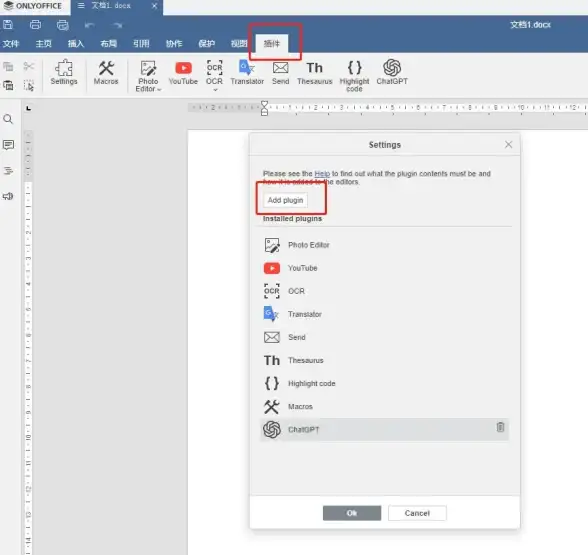Delete the ChatGPT plugin via its trash icon
Viewport: 588px width, 555px height.
[x=500, y=427]
